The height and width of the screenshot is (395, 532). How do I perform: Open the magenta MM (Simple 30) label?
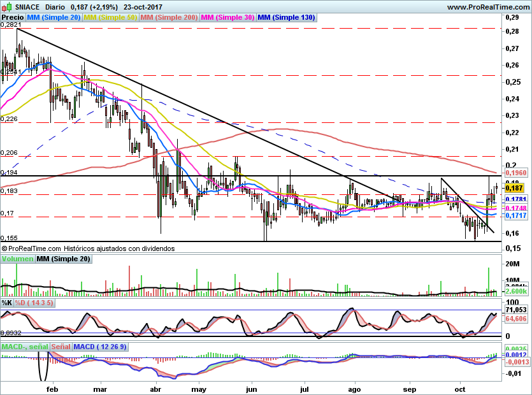227,18
